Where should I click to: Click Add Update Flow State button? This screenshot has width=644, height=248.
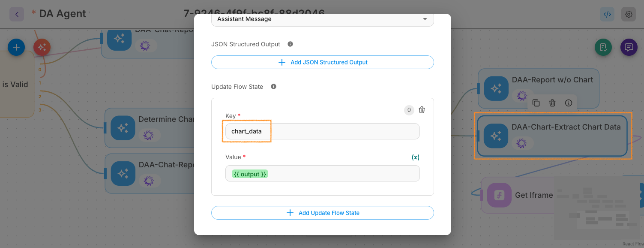(x=322, y=213)
